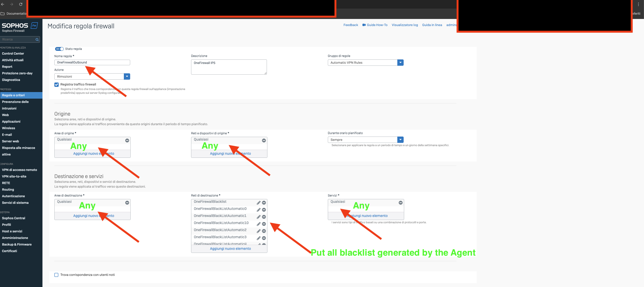The height and width of the screenshot is (287, 644).
Task: Remove Qualsiasi from Aree di destinazione
Action: point(127,203)
